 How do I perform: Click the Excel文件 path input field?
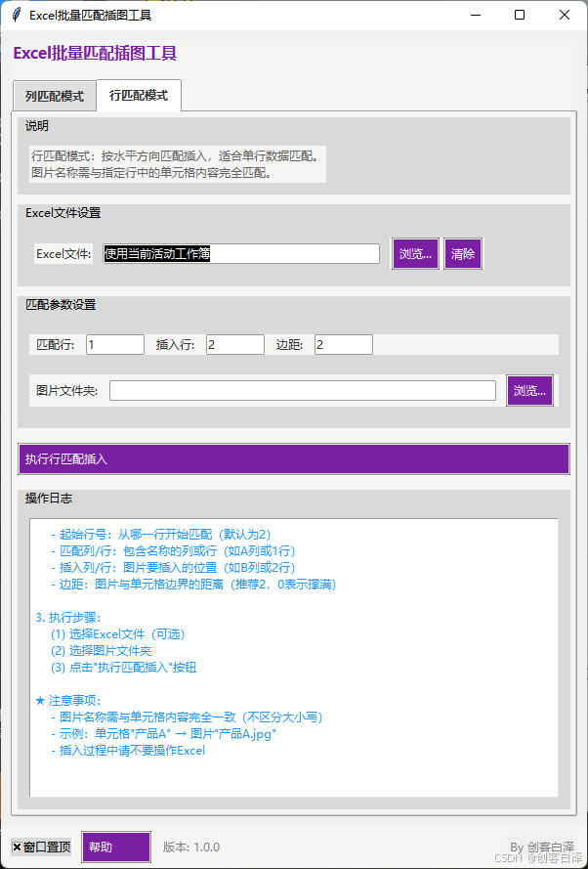tap(241, 254)
